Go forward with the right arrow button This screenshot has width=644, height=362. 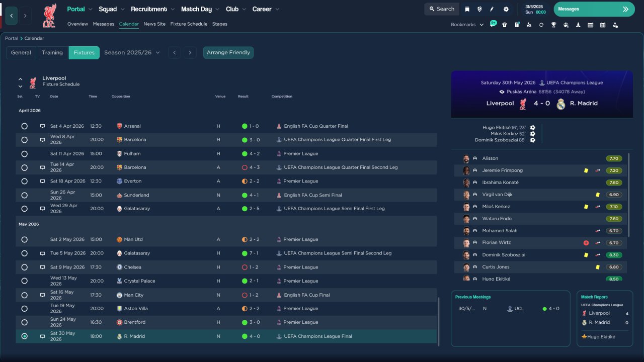25,16
